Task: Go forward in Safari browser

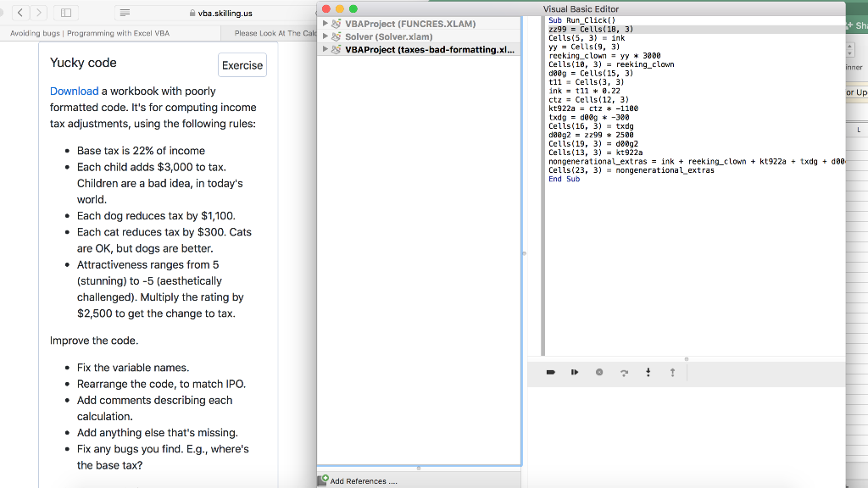Action: coord(39,12)
